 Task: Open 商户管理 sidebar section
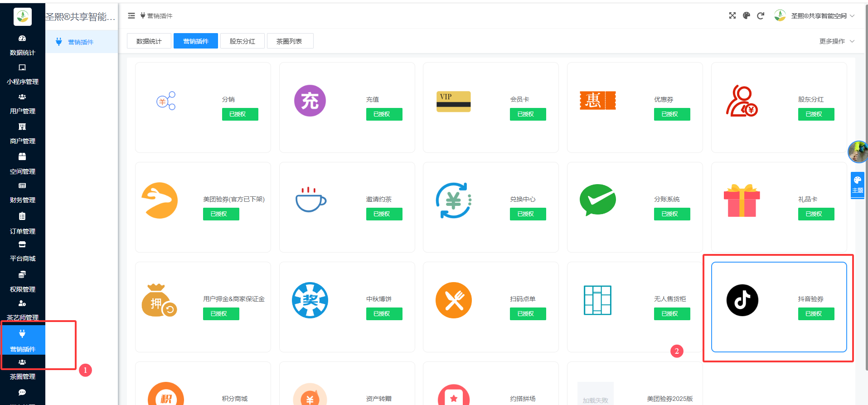(x=22, y=134)
